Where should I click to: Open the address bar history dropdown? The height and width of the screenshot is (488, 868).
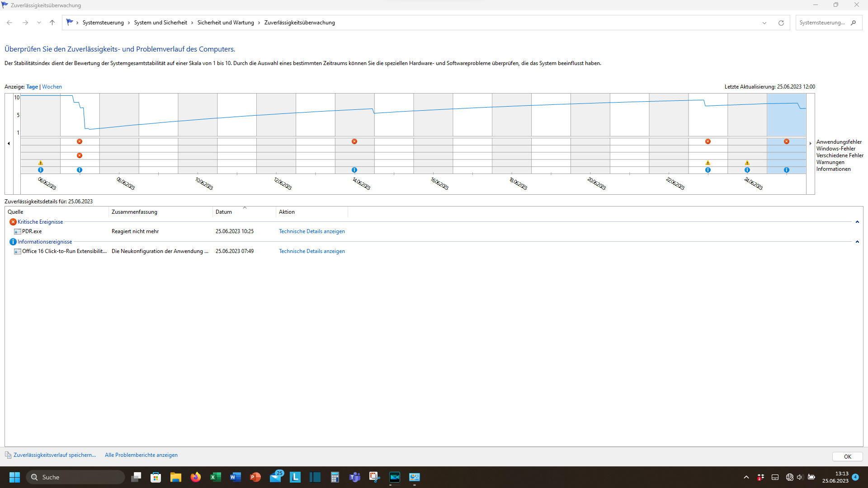point(764,23)
